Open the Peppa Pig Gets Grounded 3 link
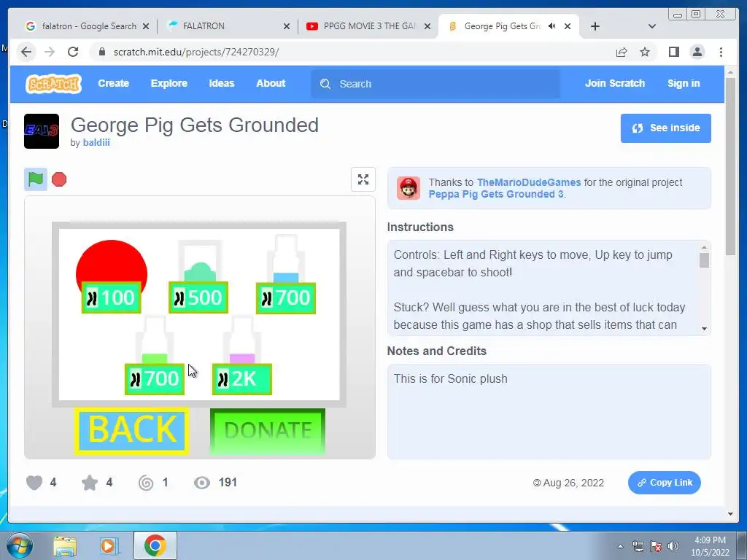The height and width of the screenshot is (560, 747). [496, 194]
